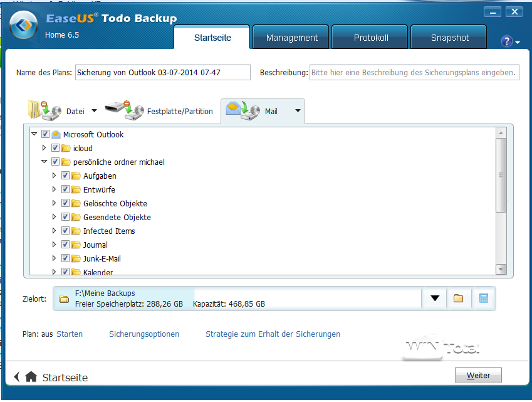Viewport: 532px width, 402px height.
Task: Switch to the Protokoll tab
Action: pyautogui.click(x=371, y=38)
